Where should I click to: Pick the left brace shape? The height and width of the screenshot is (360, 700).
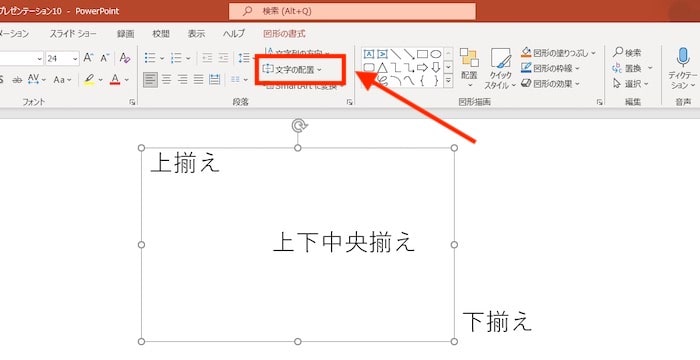pyautogui.click(x=422, y=81)
